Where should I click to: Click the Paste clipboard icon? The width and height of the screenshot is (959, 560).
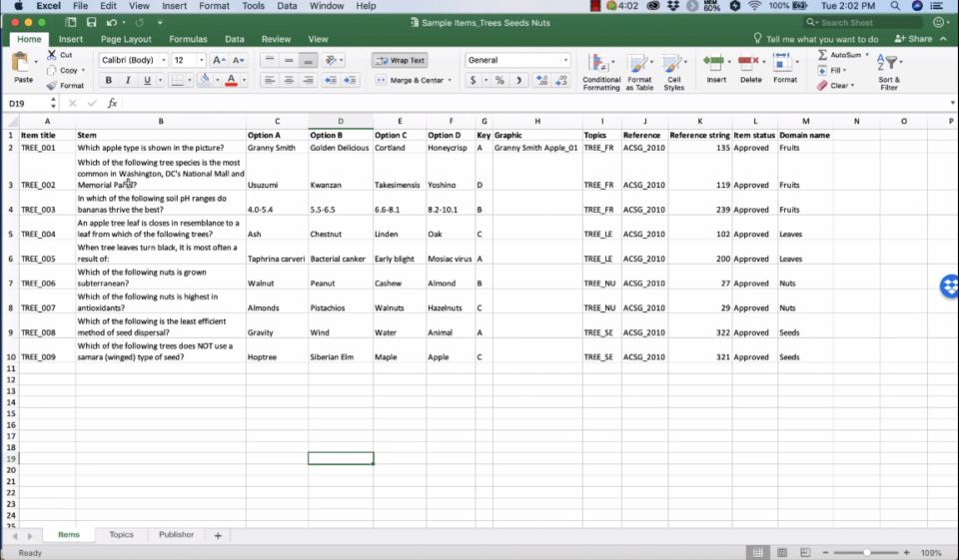coord(22,64)
